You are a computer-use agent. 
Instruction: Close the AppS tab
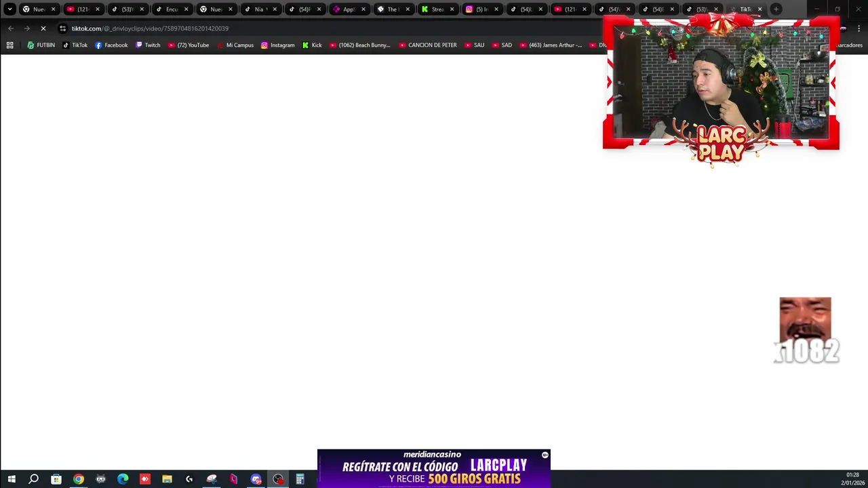pos(363,9)
